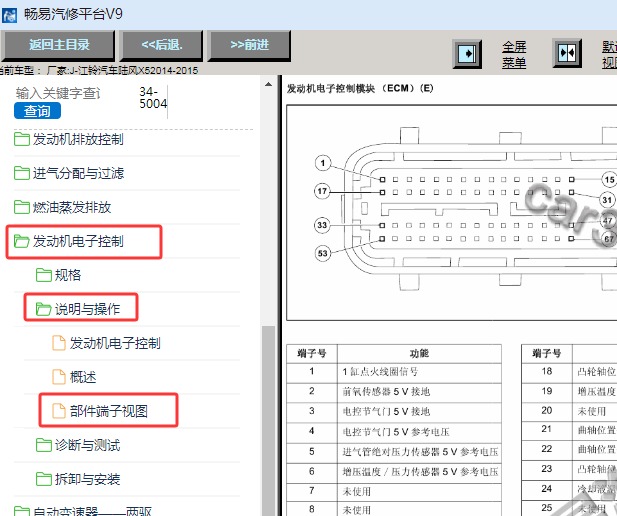
Task: Click the 发动机电子控制模块 (ECM) (E) heading
Action: pyautogui.click(x=360, y=89)
